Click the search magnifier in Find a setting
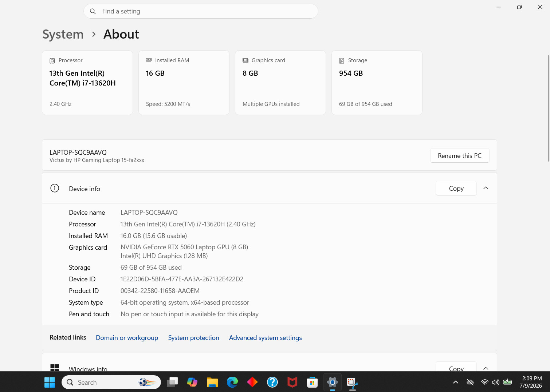The width and height of the screenshot is (550, 392). click(x=93, y=11)
